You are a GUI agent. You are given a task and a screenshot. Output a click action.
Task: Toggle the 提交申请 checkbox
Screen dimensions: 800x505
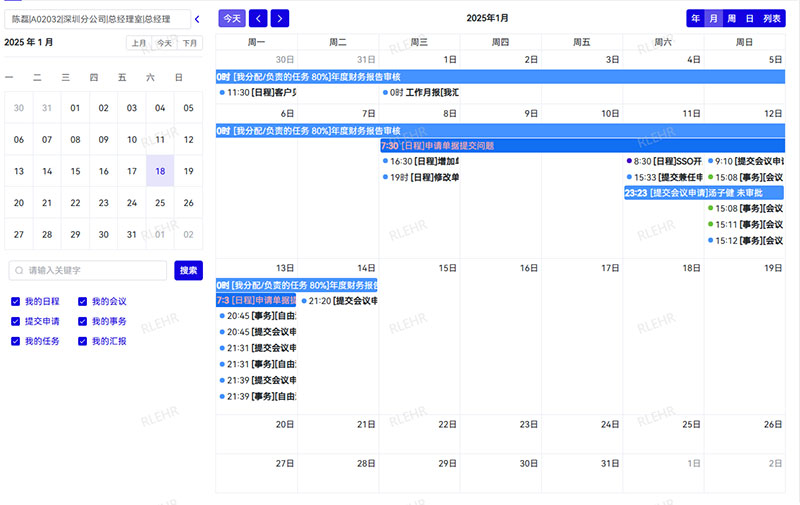15,321
